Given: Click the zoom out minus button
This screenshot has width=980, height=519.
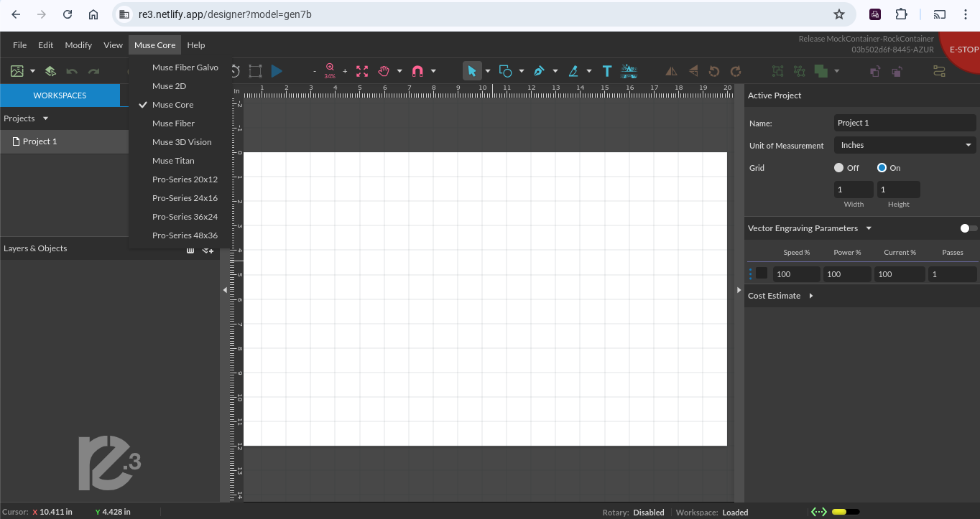Looking at the screenshot, I should pyautogui.click(x=315, y=71).
